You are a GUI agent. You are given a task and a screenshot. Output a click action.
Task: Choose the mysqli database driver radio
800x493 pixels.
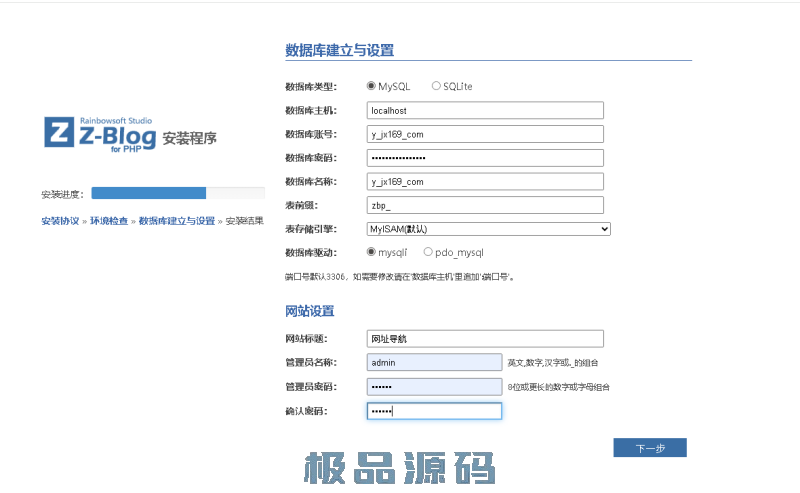pos(372,252)
